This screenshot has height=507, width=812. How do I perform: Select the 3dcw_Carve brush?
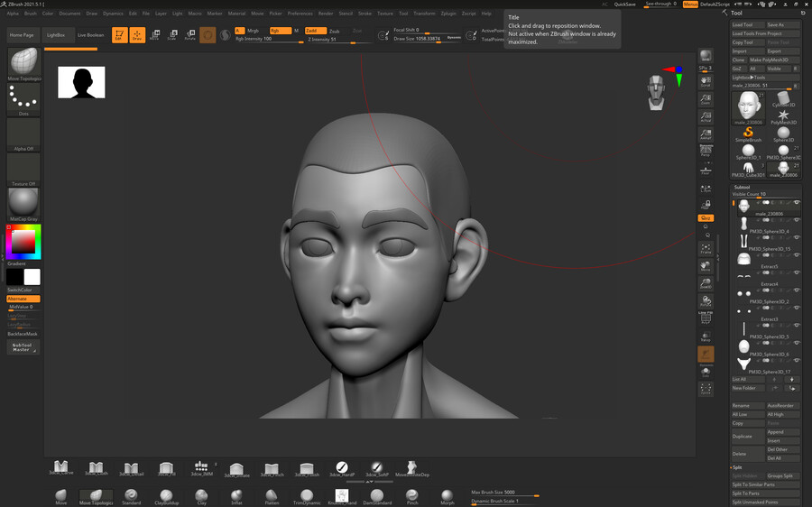(61, 467)
